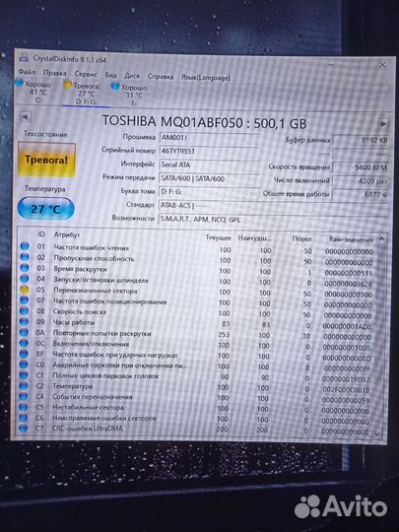Image resolution: width=399 pixels, height=532 pixels.
Task: Click the Стандарт field ATA8-ACS
Action: tap(273, 206)
